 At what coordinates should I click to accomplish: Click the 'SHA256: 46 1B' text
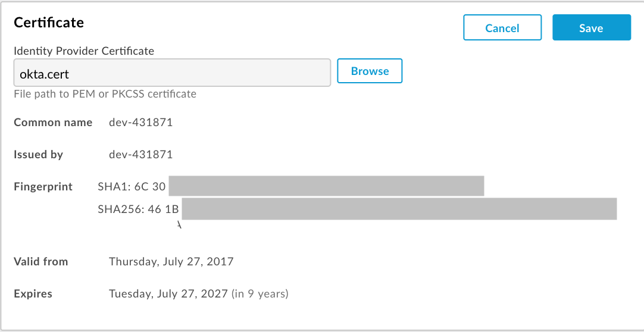click(x=139, y=209)
